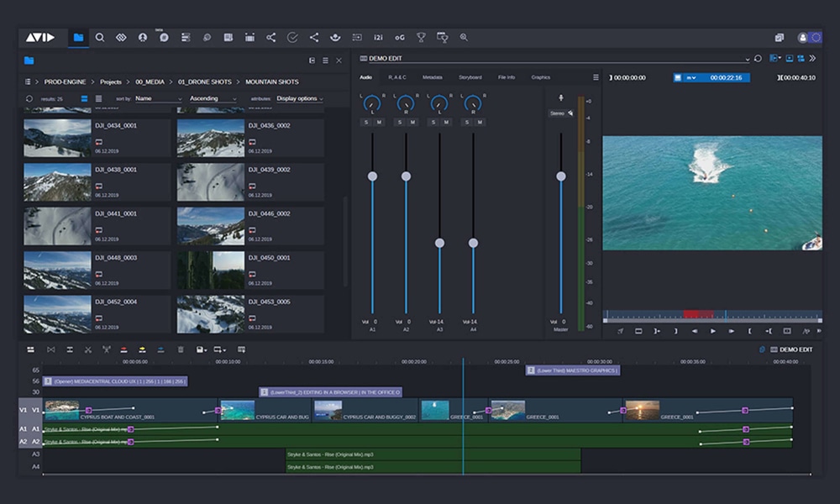Expand the DEMO EDIT asset title dropdown
Image resolution: width=840 pixels, height=504 pixels.
click(x=747, y=59)
